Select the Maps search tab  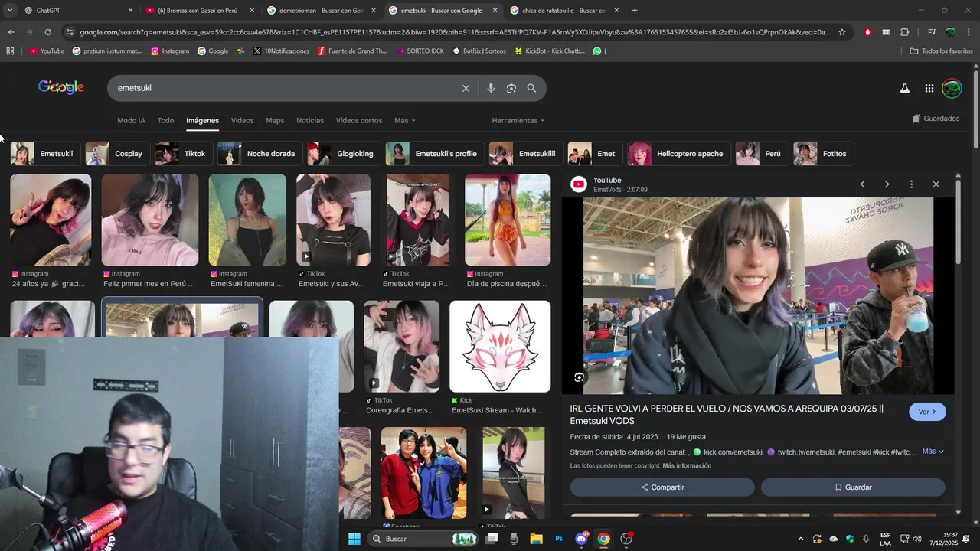tap(275, 121)
